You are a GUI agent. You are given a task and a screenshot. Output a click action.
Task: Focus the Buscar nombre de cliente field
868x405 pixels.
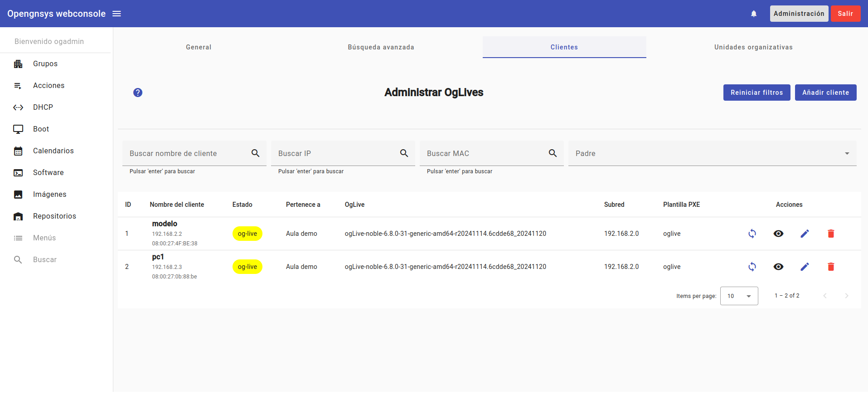click(186, 153)
